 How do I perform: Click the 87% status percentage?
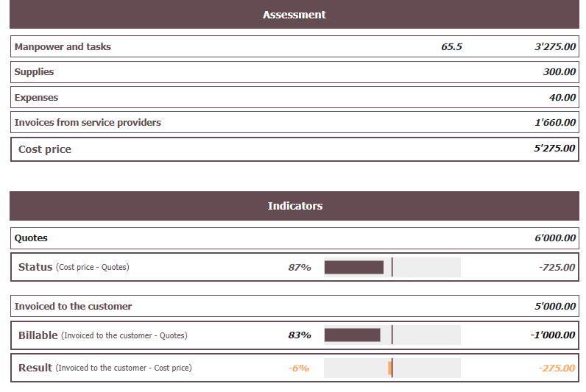[300, 268]
